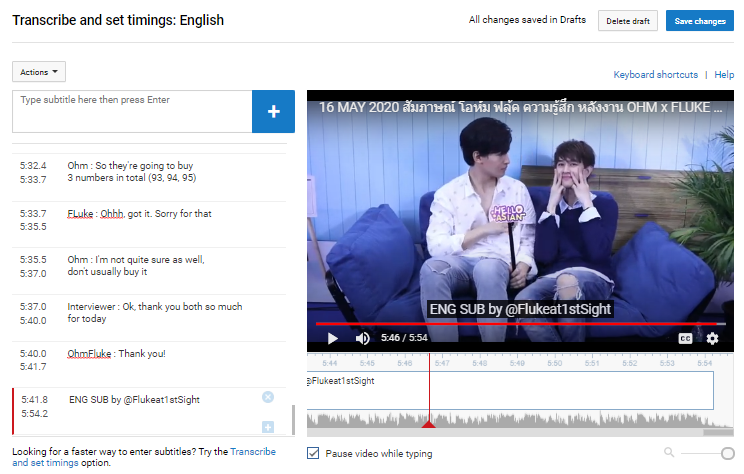Click the timeline zoom magnifier icon
Image resolution: width=744 pixels, height=474 pixels.
click(669, 452)
